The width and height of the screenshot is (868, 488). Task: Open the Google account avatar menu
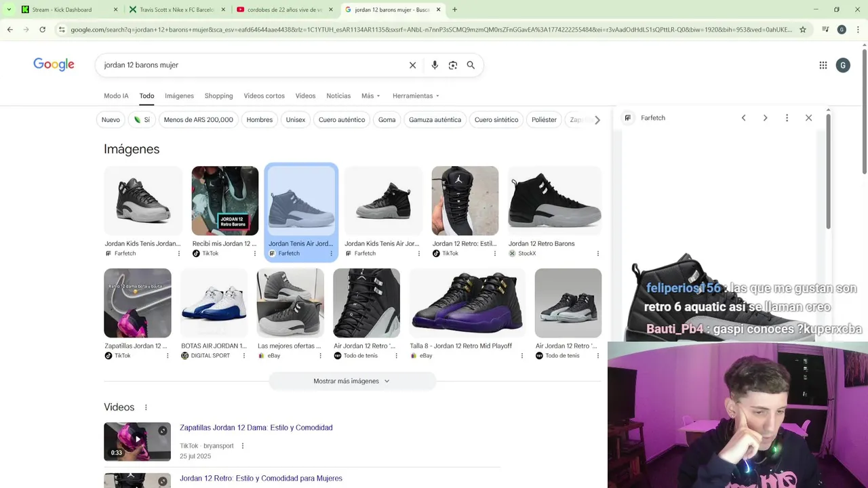pos(843,65)
